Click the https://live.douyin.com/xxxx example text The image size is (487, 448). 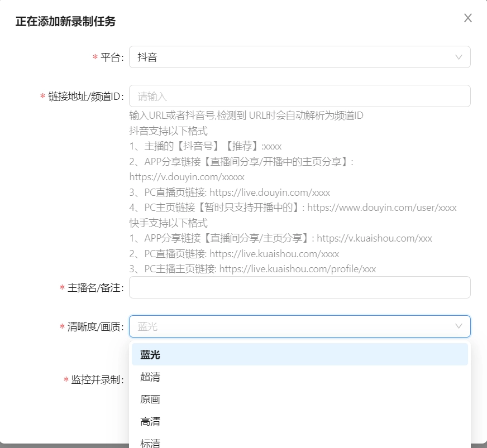click(270, 192)
